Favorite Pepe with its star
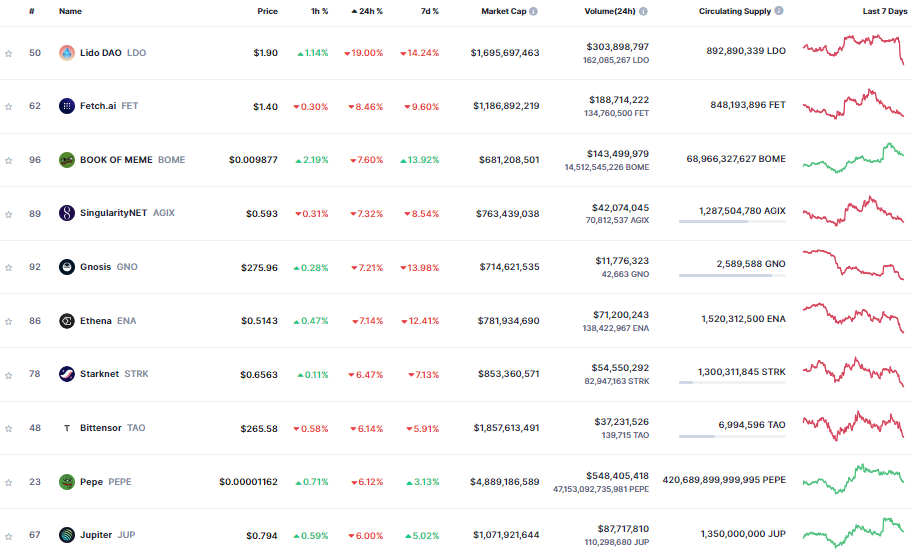The image size is (915, 554). tap(9, 483)
